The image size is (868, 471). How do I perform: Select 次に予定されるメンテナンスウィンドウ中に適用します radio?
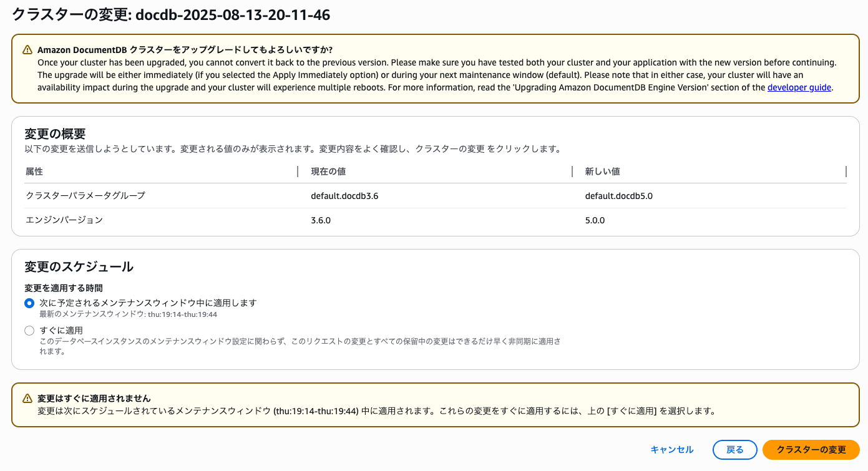(x=29, y=303)
